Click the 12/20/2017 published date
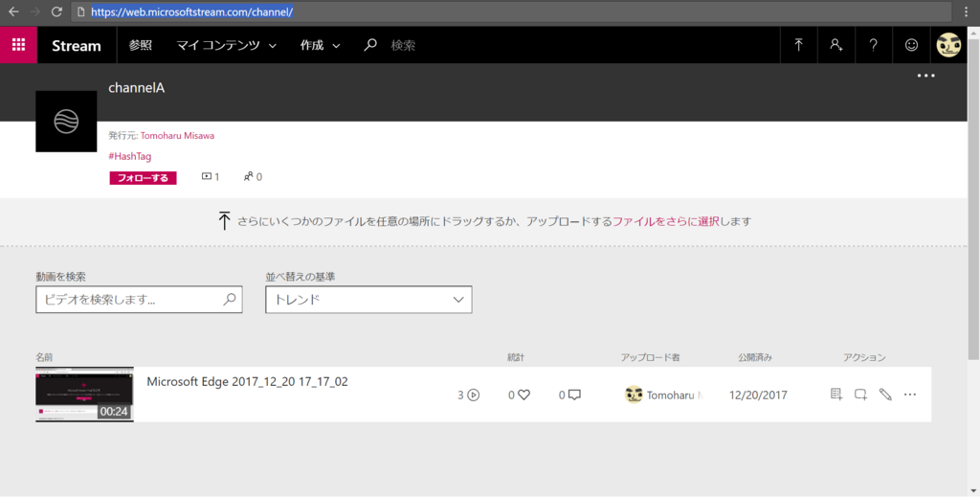Image resolution: width=980 pixels, height=497 pixels. click(758, 395)
